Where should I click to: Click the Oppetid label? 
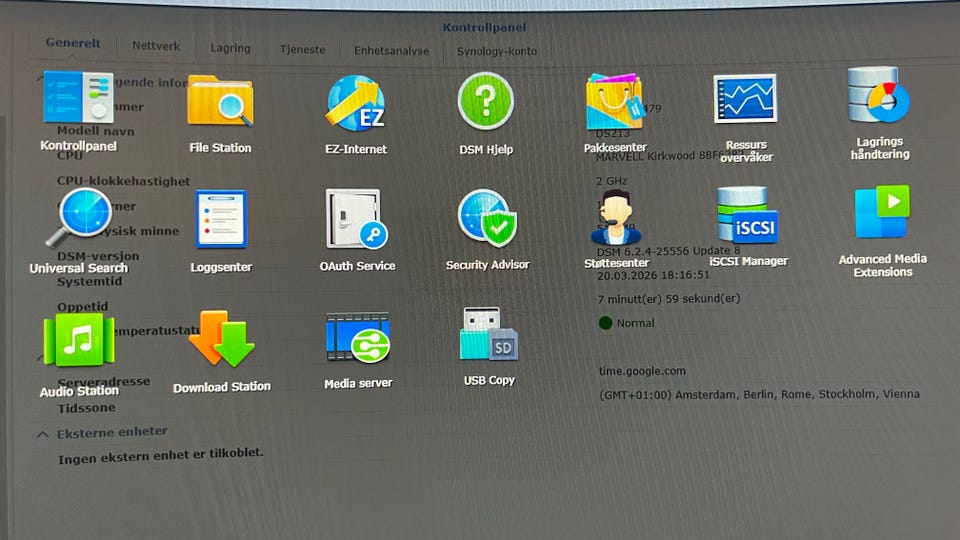coord(83,307)
